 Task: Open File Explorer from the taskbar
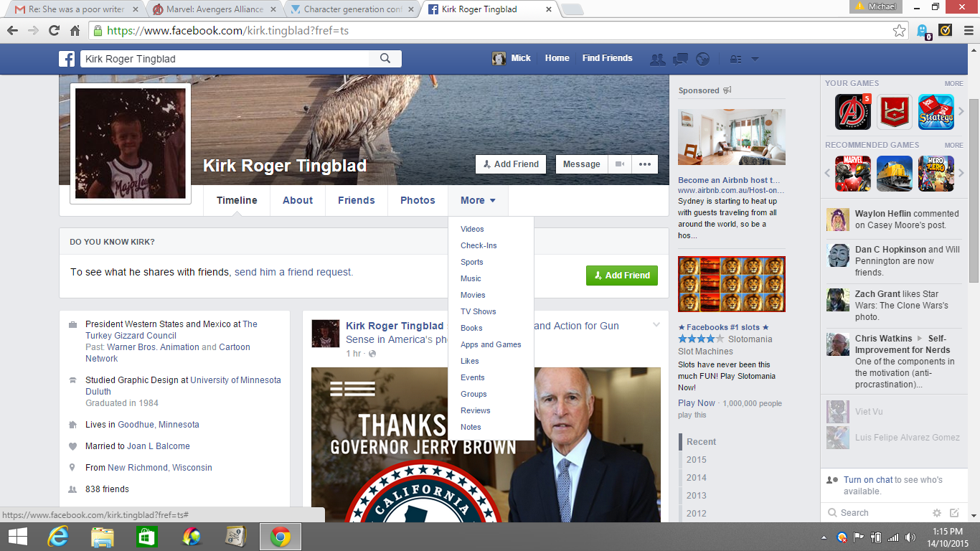103,537
